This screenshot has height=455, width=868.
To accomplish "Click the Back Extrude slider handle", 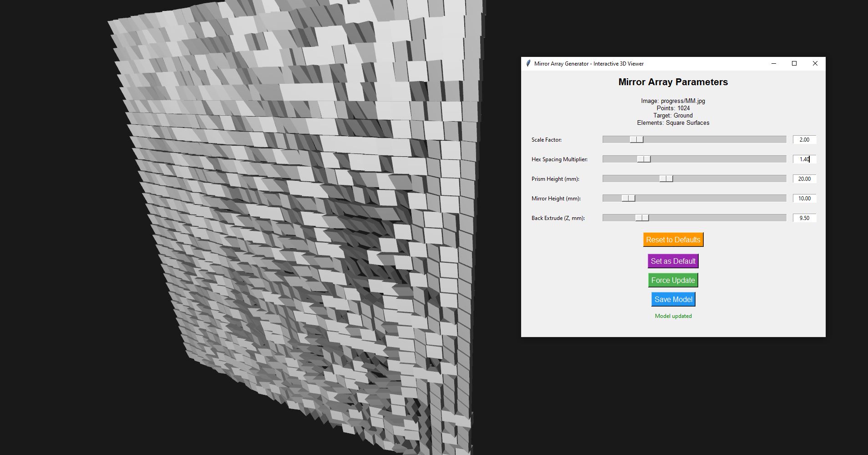I will (642, 218).
